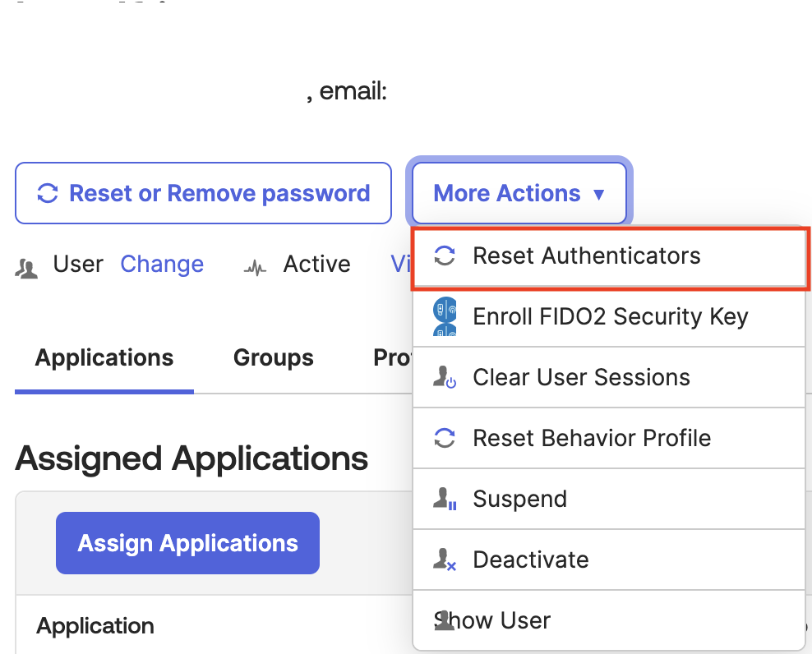Collapse the More Actions menu

click(518, 193)
